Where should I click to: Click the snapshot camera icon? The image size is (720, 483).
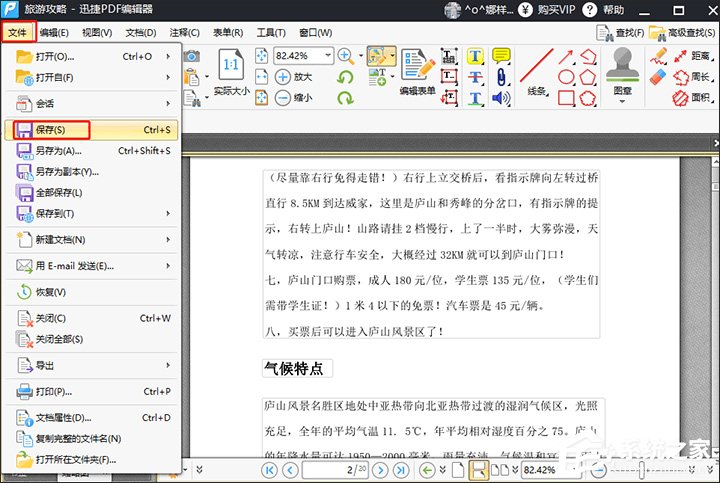tap(190, 55)
